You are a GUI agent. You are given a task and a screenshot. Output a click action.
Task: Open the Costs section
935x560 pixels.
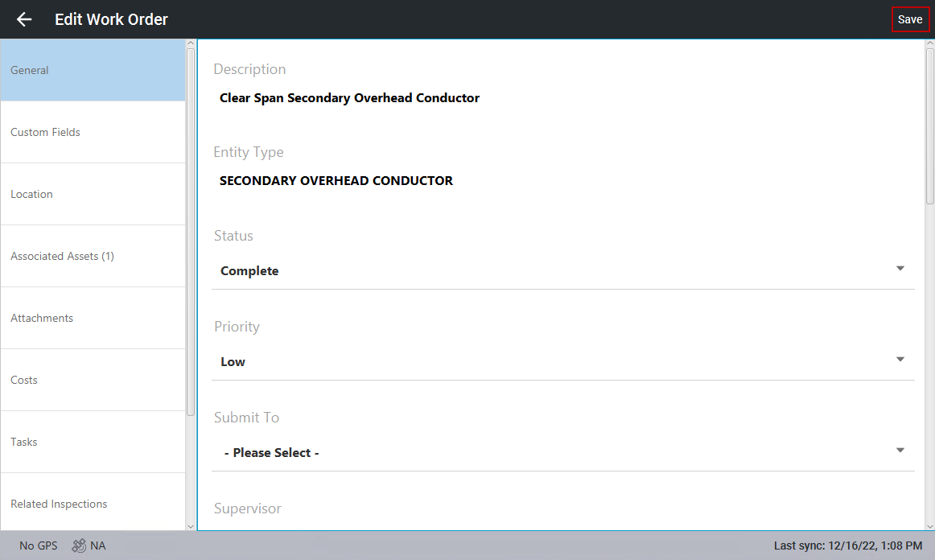(x=93, y=380)
